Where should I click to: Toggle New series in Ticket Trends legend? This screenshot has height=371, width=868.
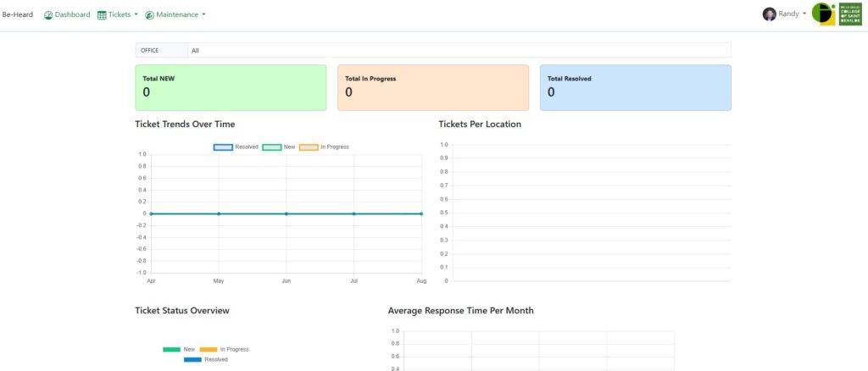click(271, 147)
